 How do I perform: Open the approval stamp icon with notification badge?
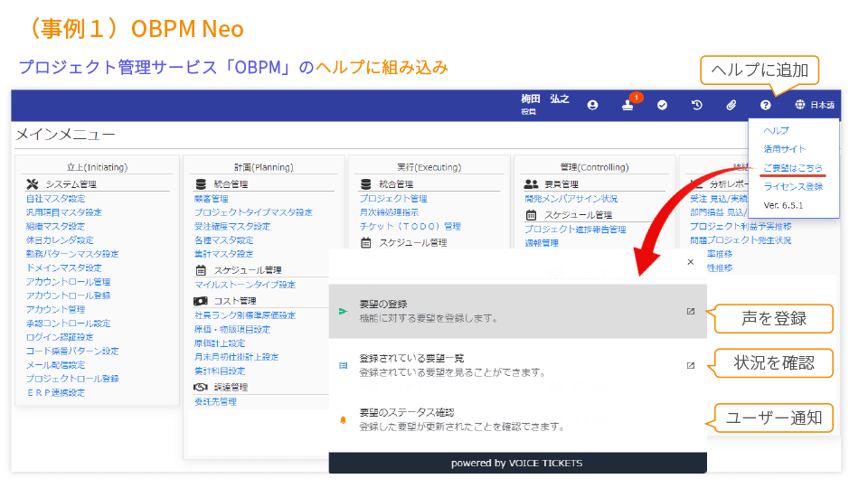pyautogui.click(x=627, y=106)
